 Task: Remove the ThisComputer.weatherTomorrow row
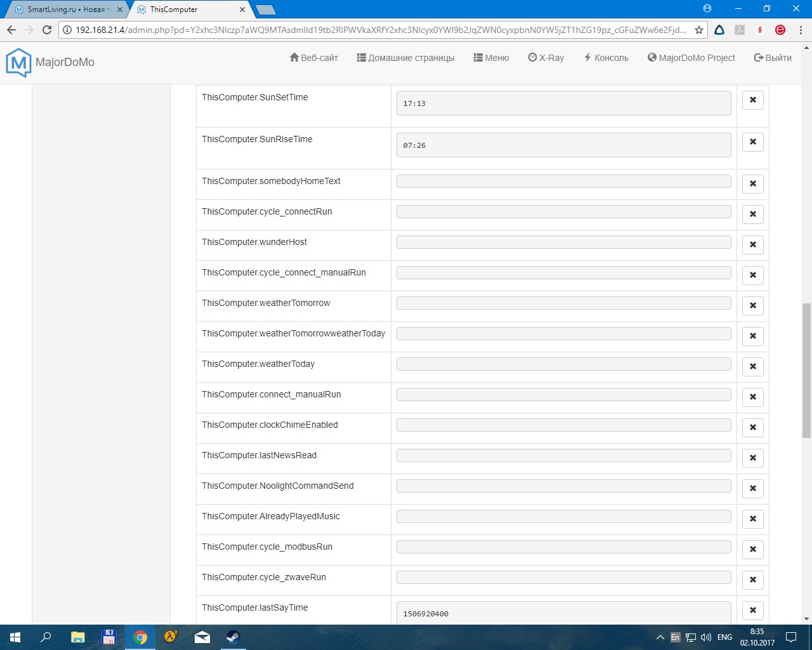click(x=752, y=305)
